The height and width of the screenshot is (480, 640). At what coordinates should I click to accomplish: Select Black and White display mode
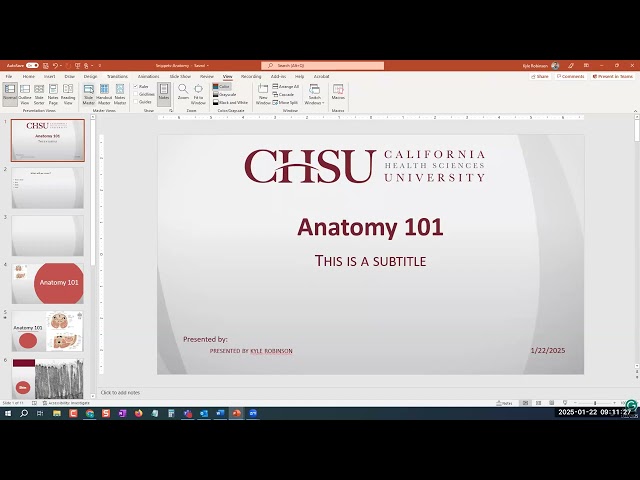point(231,102)
